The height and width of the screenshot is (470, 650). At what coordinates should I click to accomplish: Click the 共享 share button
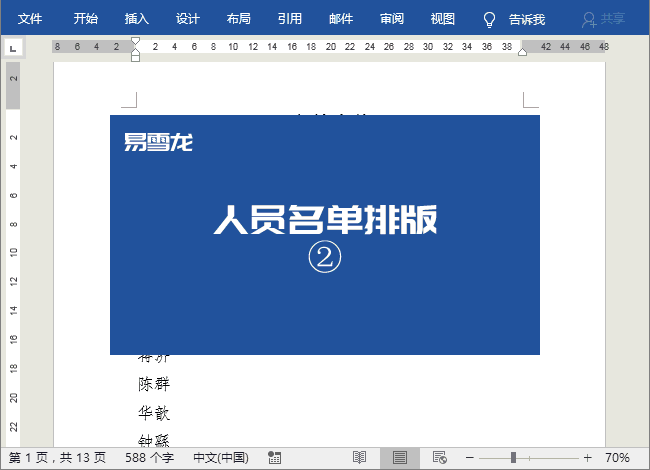(603, 19)
